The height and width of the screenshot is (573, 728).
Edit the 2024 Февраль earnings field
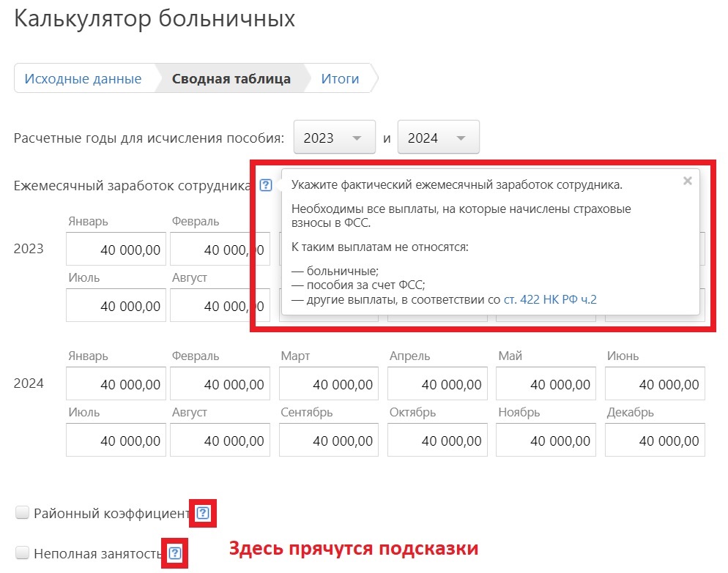pos(220,383)
